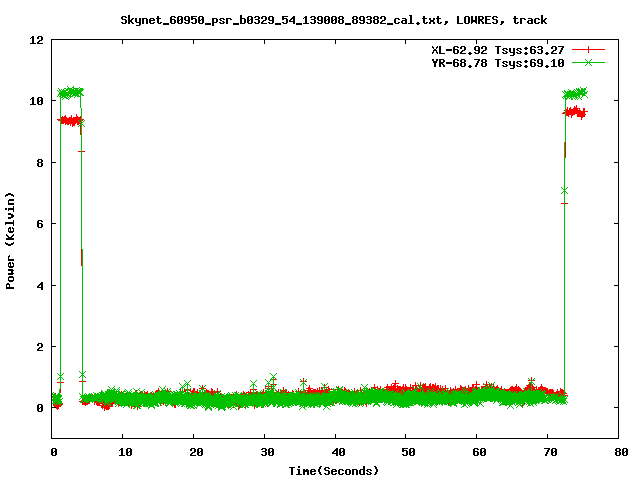
Task: Click the 60 tick on time axis
Action: pos(479,452)
